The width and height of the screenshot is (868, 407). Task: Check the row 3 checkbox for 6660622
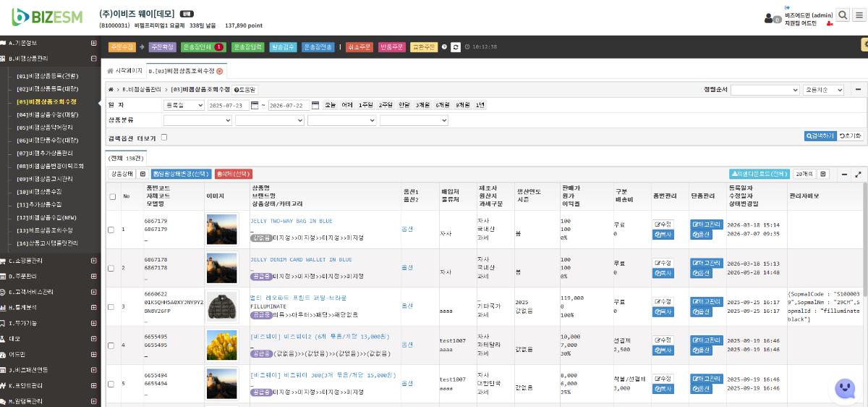click(111, 306)
